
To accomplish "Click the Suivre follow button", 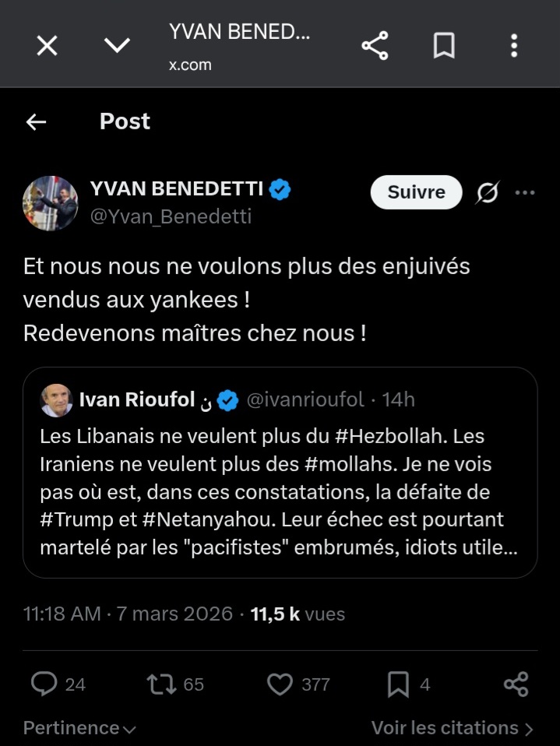I will click(x=416, y=192).
